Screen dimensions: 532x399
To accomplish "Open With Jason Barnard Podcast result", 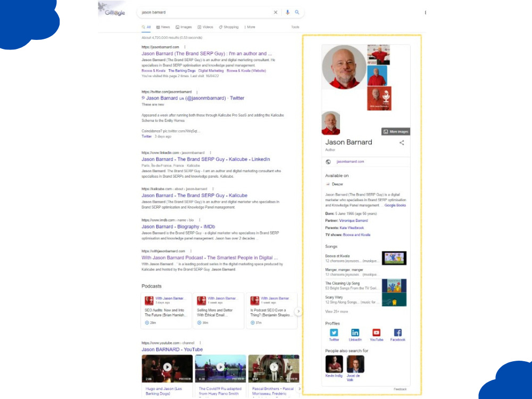I will (x=210, y=258).
